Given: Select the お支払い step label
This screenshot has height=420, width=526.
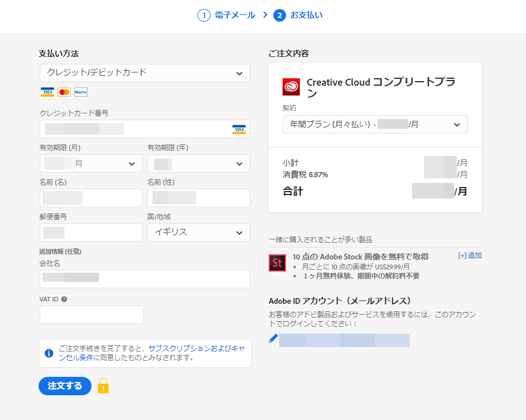Looking at the screenshot, I should (x=306, y=15).
